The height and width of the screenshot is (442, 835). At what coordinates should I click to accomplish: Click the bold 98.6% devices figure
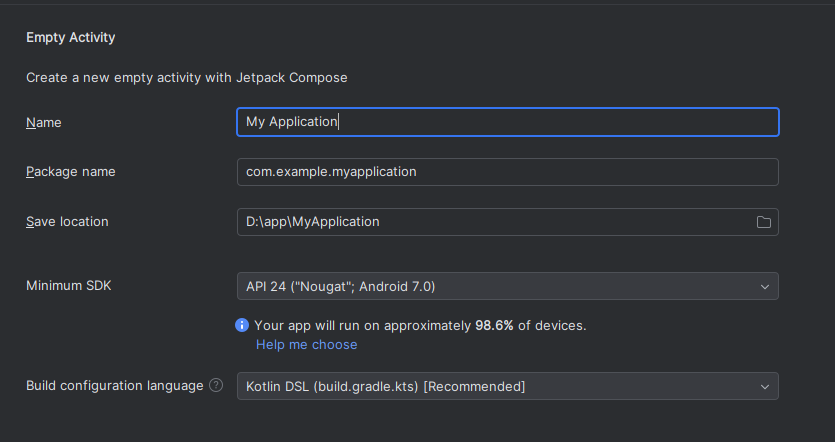(x=494, y=325)
